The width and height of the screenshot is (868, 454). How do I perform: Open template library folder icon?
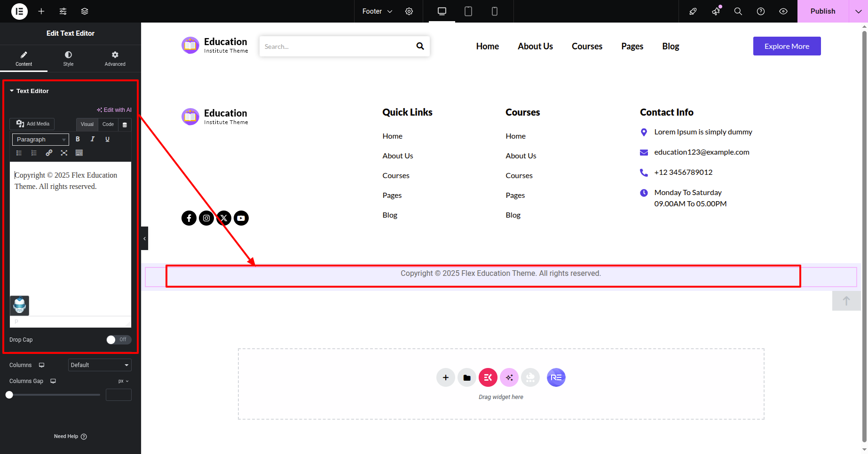pyautogui.click(x=467, y=377)
